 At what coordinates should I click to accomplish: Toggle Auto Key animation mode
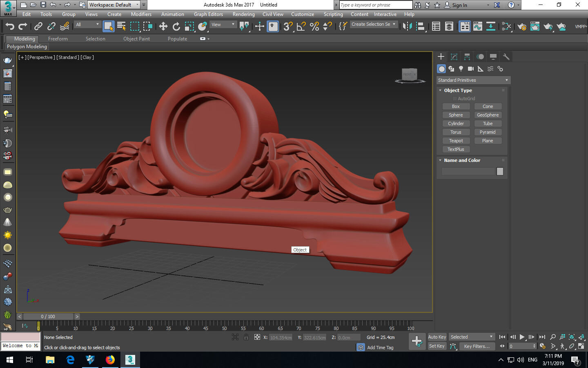pyautogui.click(x=437, y=337)
